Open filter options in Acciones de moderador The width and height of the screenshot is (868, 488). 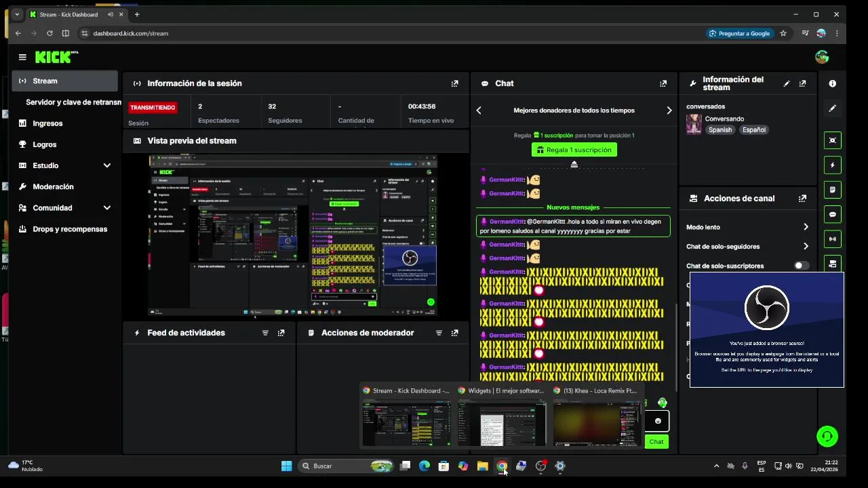click(439, 333)
